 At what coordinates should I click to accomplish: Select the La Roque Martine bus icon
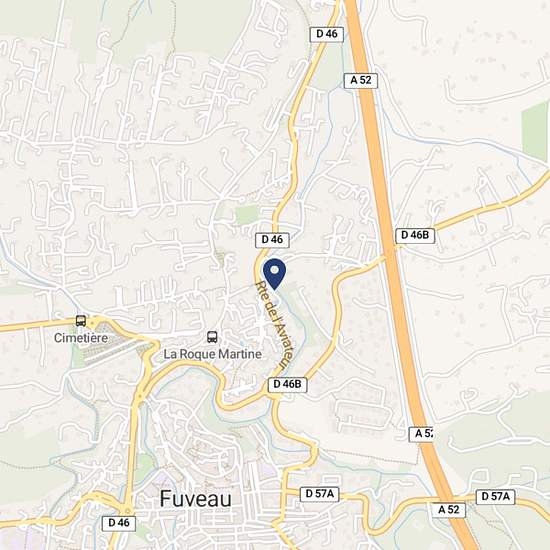tap(212, 337)
